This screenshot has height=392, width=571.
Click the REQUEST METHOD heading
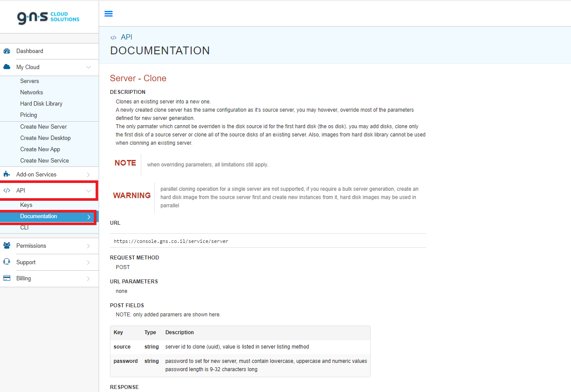pos(134,257)
